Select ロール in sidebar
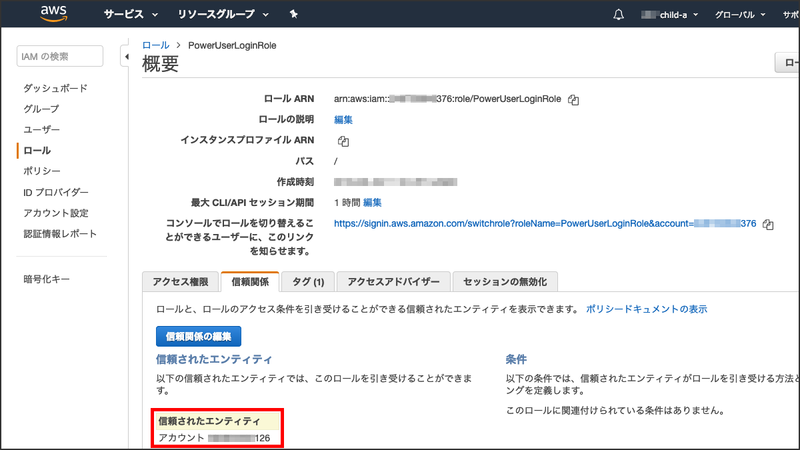The image size is (800, 450). (37, 151)
